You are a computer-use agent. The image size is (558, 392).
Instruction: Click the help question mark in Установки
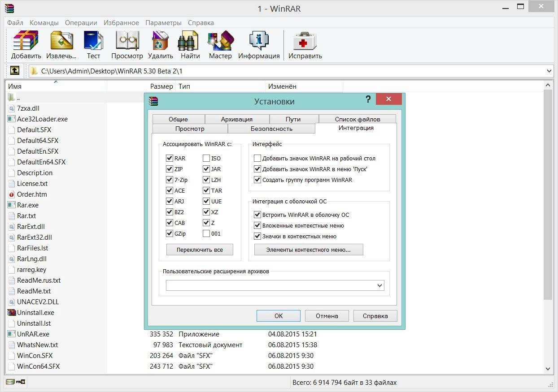coord(368,99)
